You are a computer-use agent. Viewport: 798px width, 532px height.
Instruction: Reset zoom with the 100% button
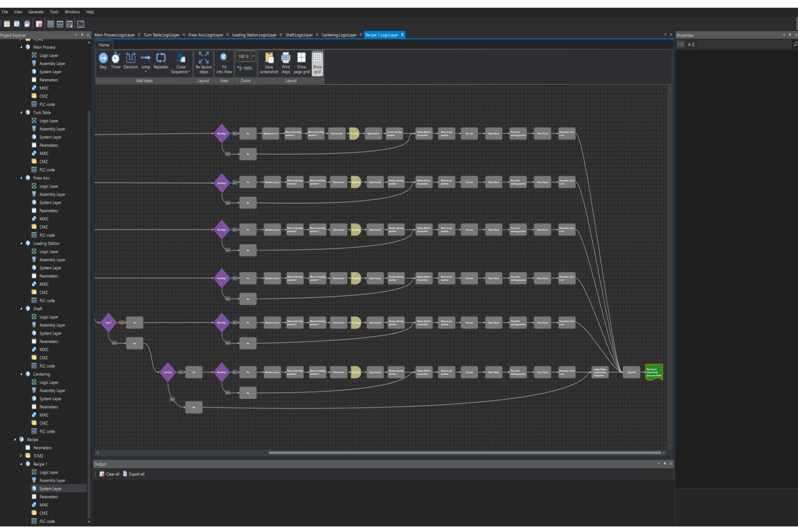[245, 68]
